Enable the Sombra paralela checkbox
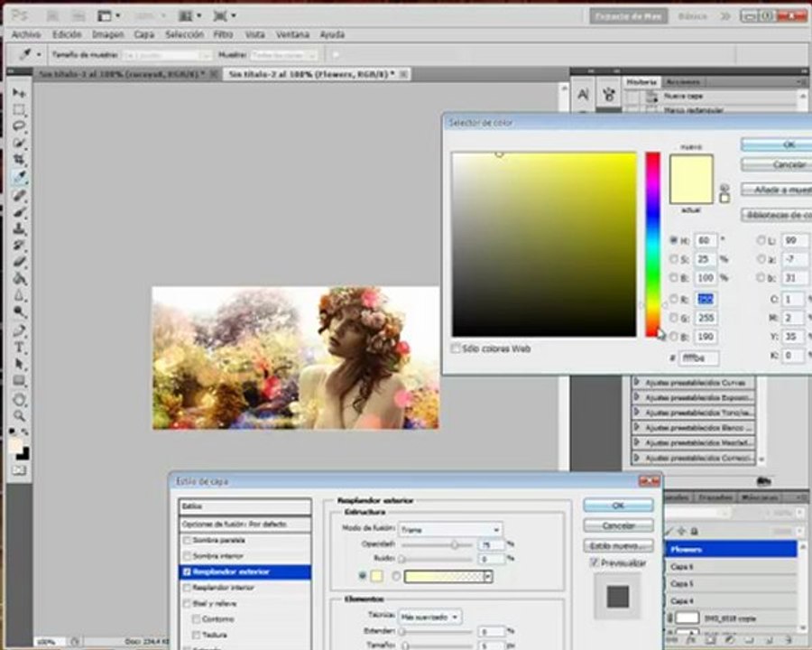 [x=187, y=541]
